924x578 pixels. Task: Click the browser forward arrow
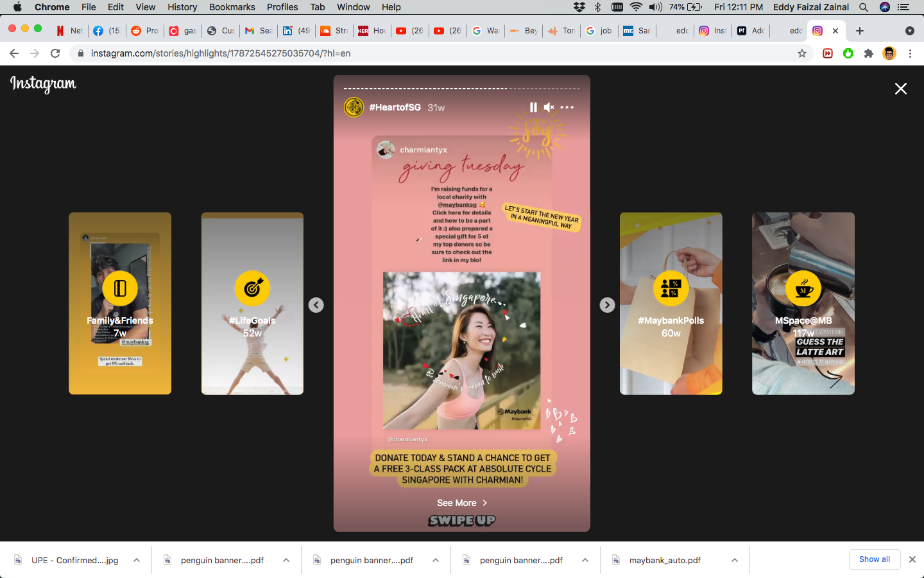(35, 53)
